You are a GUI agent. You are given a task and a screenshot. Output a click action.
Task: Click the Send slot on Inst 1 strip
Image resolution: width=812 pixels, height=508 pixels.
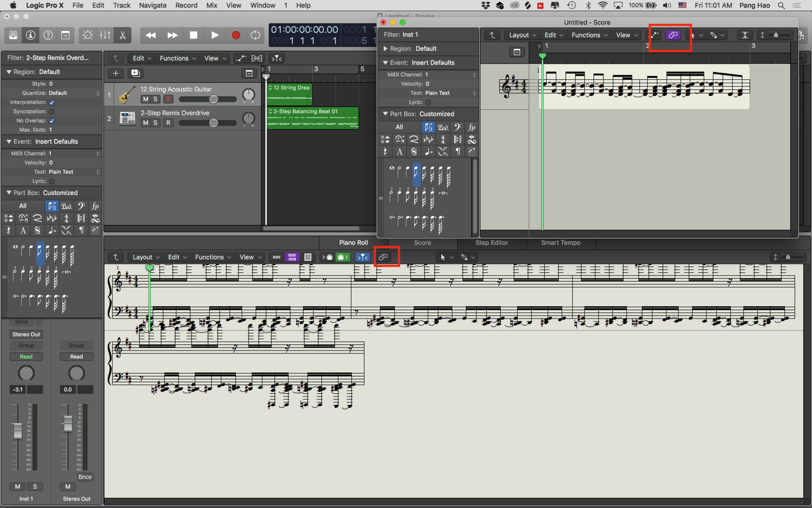(21, 322)
